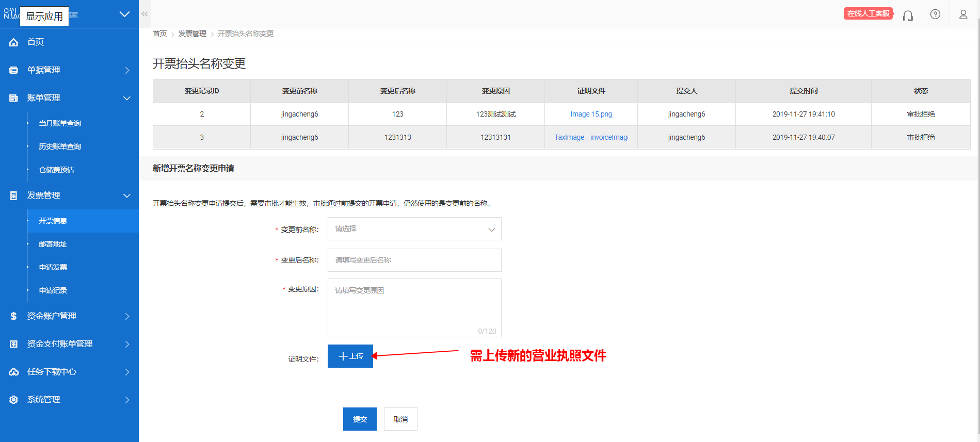Click the 123测试测试 reason cell

[x=495, y=114]
